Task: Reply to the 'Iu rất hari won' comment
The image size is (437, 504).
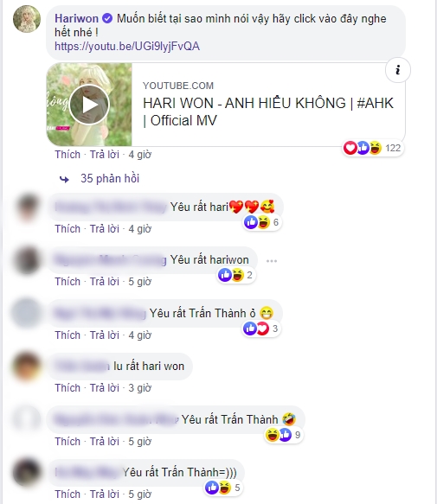Action: [x=104, y=388]
